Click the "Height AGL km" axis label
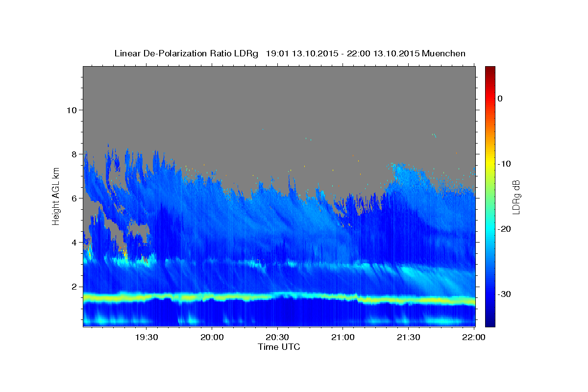Screen dimensions: 588x392 pos(56,196)
